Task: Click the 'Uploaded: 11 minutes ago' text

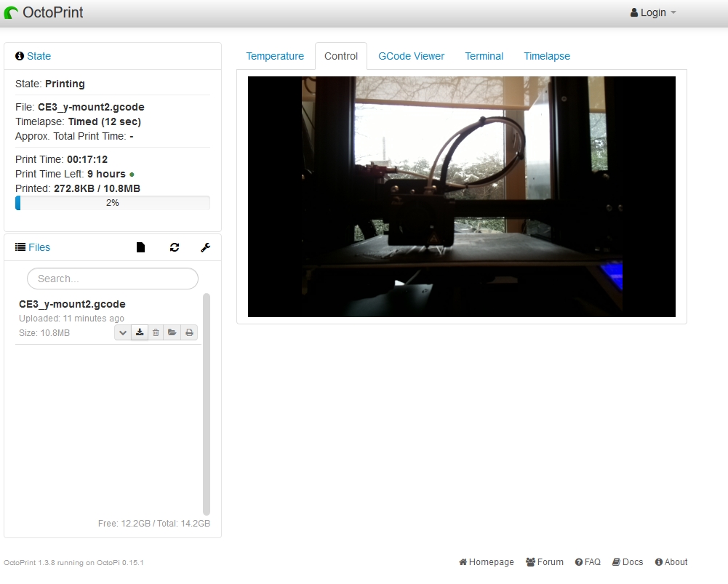Action: 71,319
